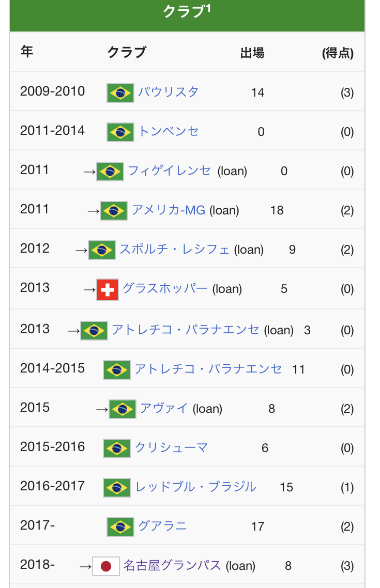This screenshot has height=588, width=380.
Task: Open the トンベンセ club link
Action: coord(169,131)
